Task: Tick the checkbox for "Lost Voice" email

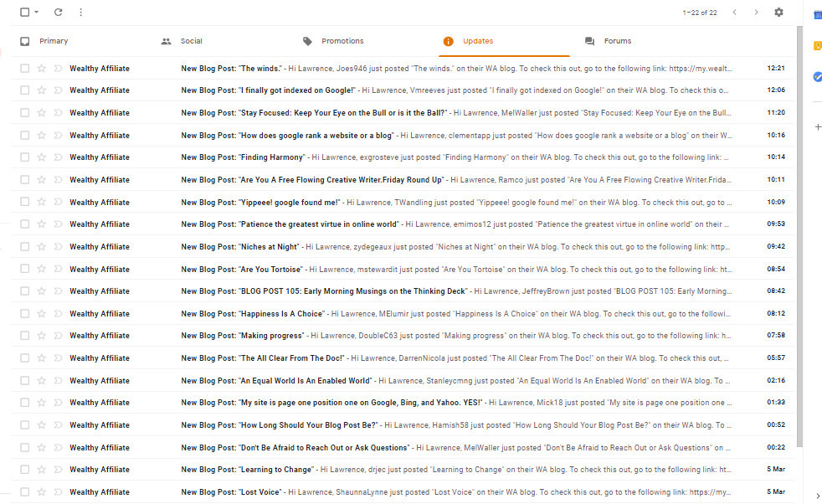Action: 24,492
